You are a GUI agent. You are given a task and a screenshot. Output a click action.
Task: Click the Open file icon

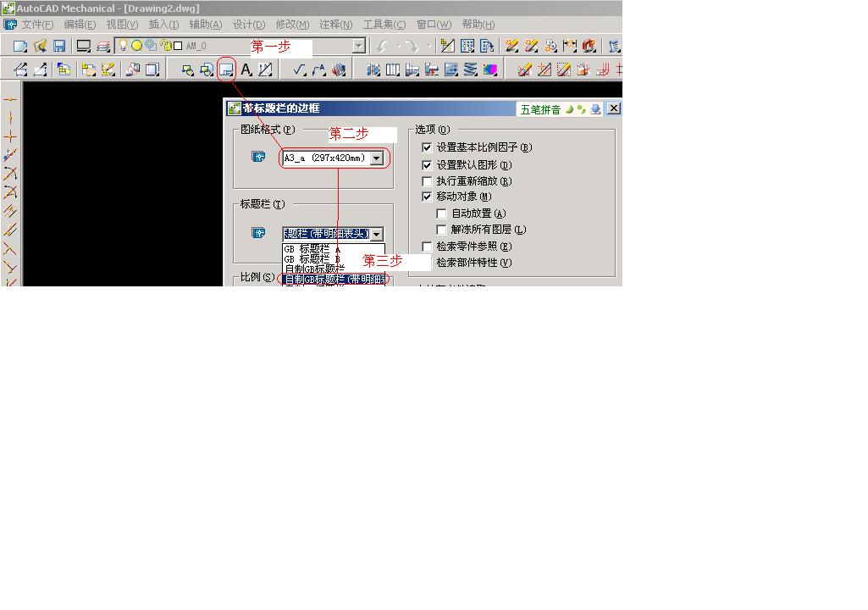[x=39, y=47]
